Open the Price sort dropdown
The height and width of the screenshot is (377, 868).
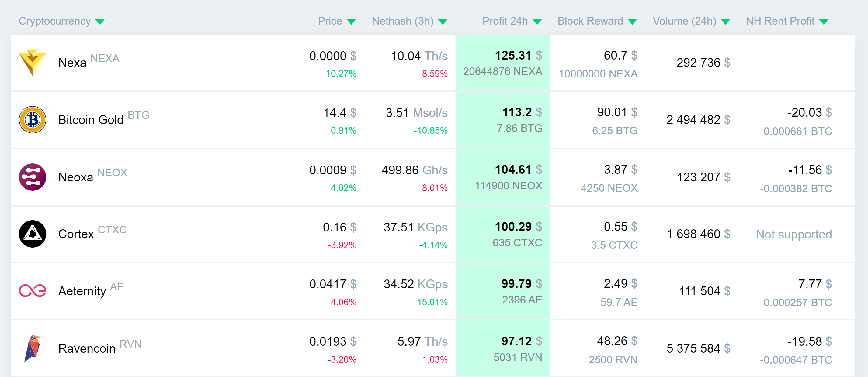click(x=352, y=21)
